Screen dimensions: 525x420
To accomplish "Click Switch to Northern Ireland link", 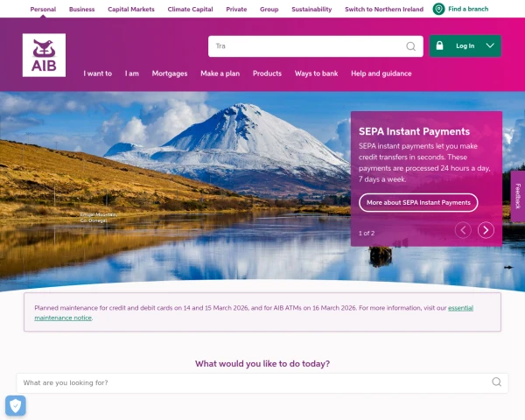I will tap(384, 10).
